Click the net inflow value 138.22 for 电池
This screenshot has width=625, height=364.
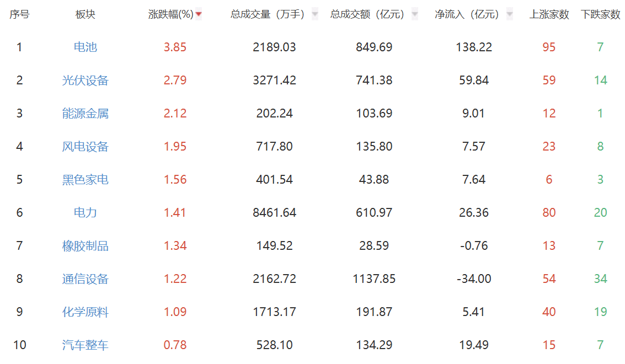pyautogui.click(x=474, y=47)
